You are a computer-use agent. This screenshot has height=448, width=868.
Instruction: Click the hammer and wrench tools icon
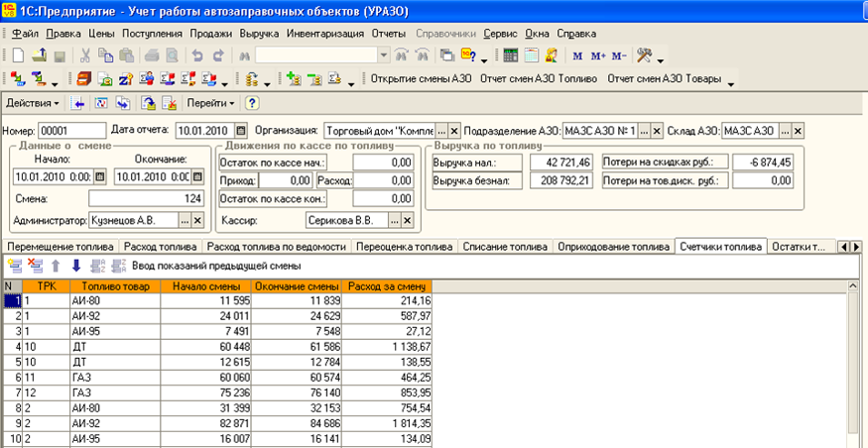[645, 56]
